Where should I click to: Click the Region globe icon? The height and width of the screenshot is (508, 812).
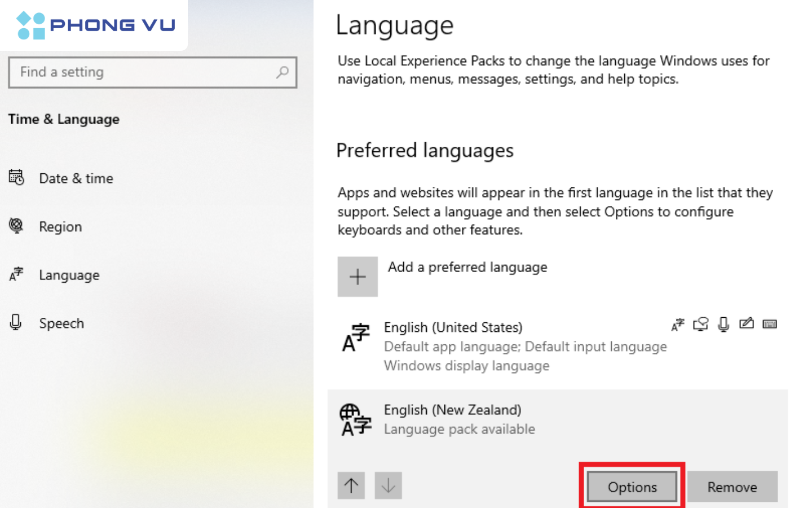16,226
